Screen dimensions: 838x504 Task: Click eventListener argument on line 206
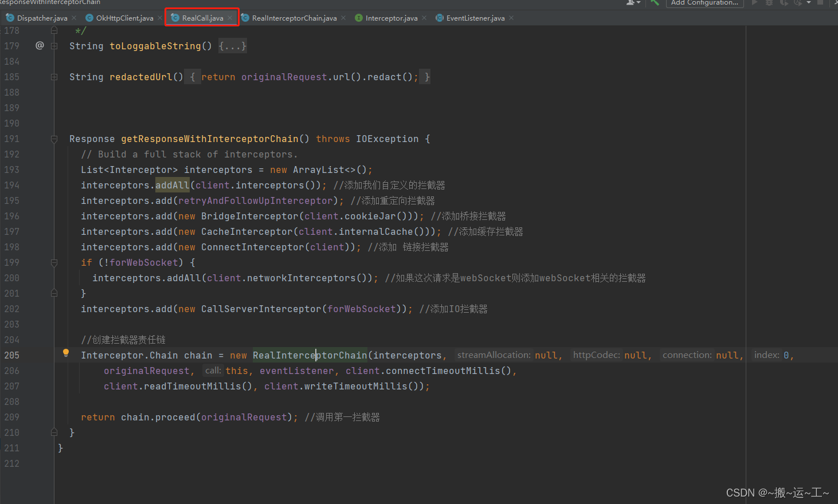click(296, 371)
